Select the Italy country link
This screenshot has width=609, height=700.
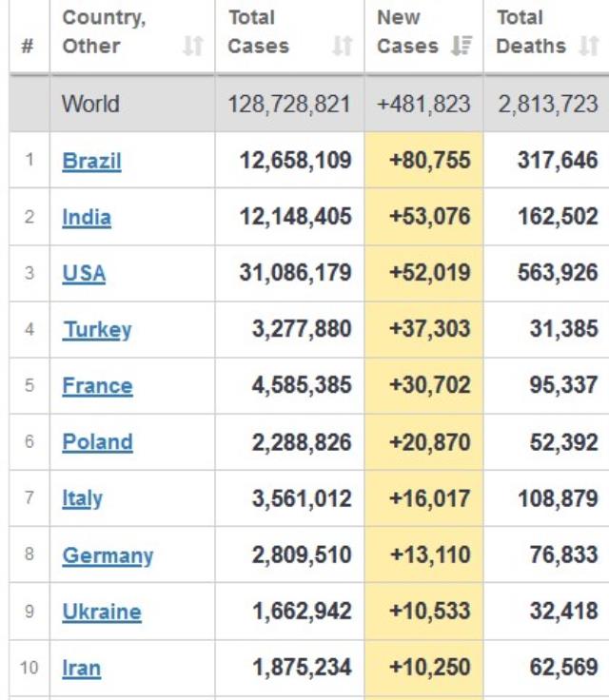(82, 498)
